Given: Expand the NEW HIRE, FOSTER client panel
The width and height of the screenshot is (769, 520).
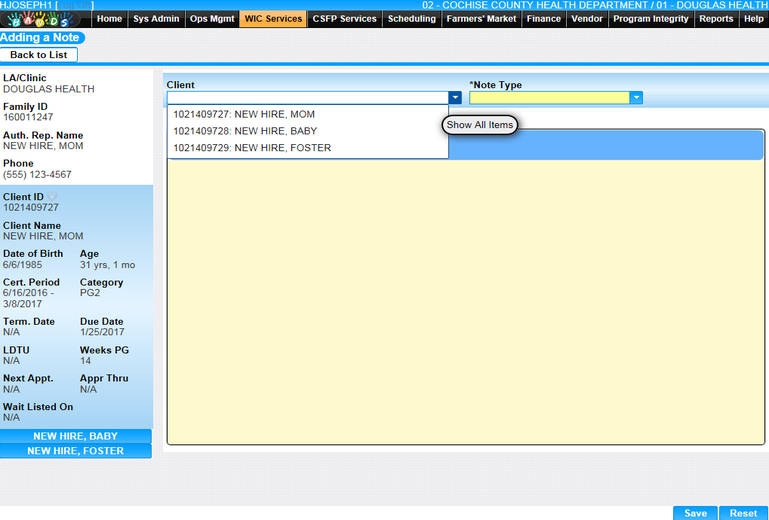Looking at the screenshot, I should tap(76, 451).
